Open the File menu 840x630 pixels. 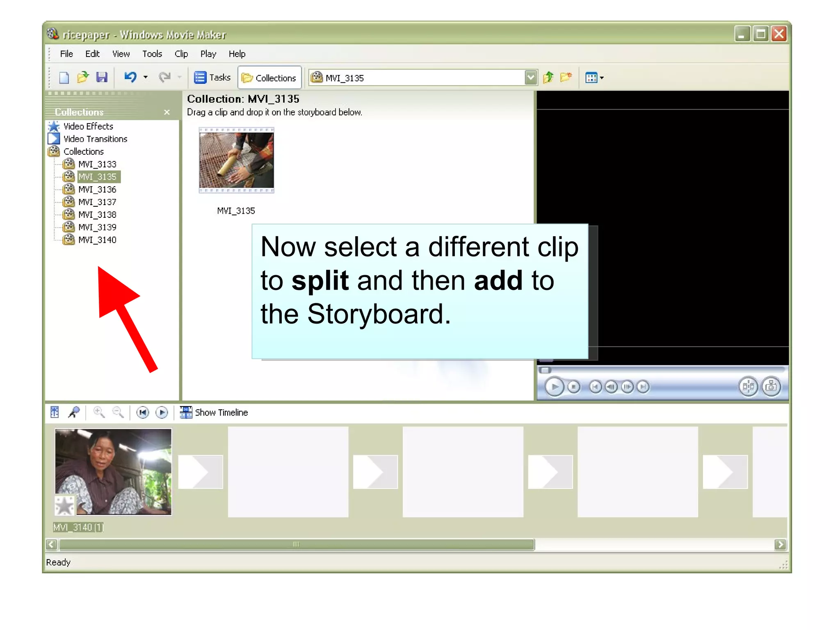click(66, 54)
